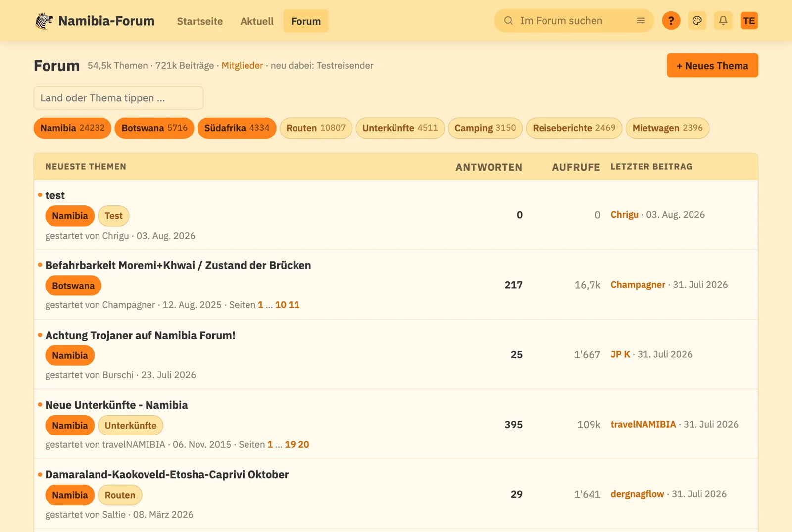Click Unterkünfte tag in Neue Unterkünfte row

click(131, 425)
